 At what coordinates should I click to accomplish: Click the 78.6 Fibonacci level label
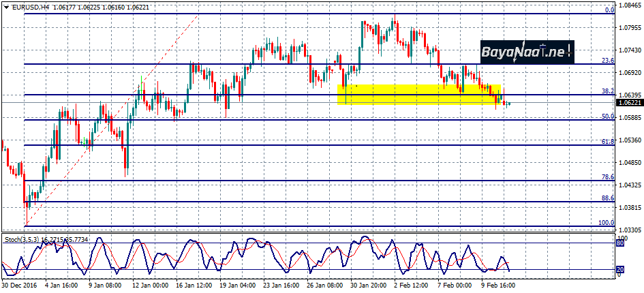click(x=608, y=177)
